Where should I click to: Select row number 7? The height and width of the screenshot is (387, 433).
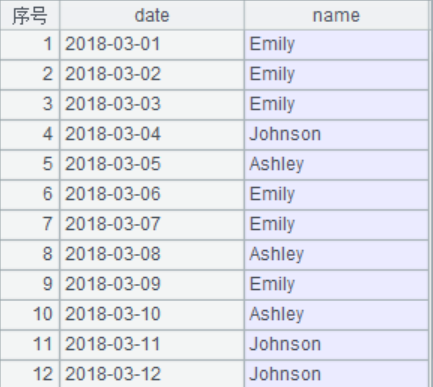click(x=30, y=225)
